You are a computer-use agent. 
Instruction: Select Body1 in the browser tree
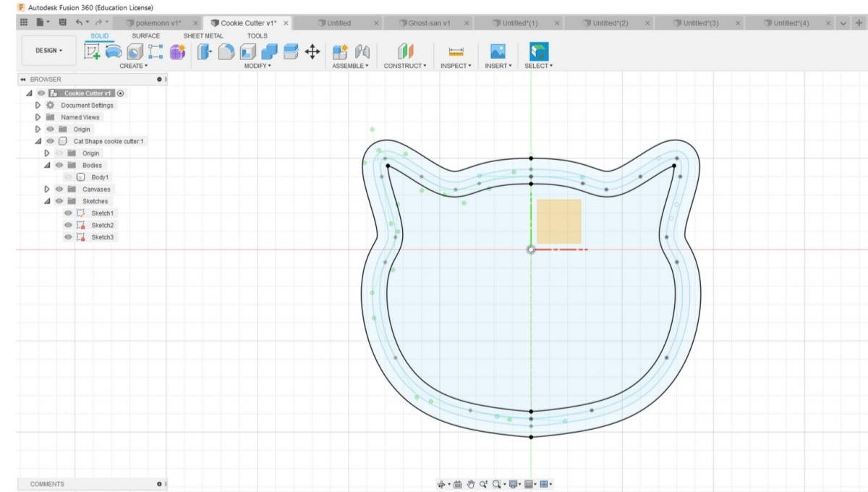(x=100, y=177)
